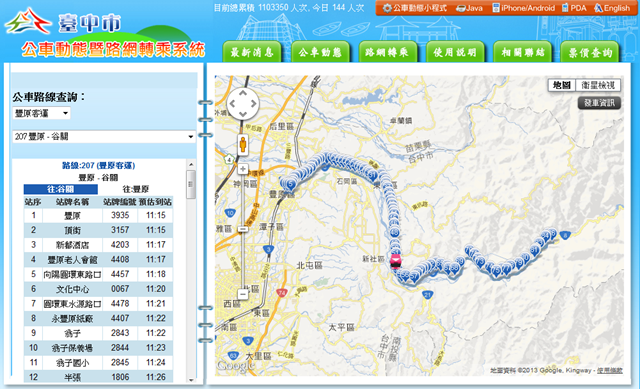Zoom in with the map plus button
Viewport: 640px width, 389px height.
pos(243,169)
